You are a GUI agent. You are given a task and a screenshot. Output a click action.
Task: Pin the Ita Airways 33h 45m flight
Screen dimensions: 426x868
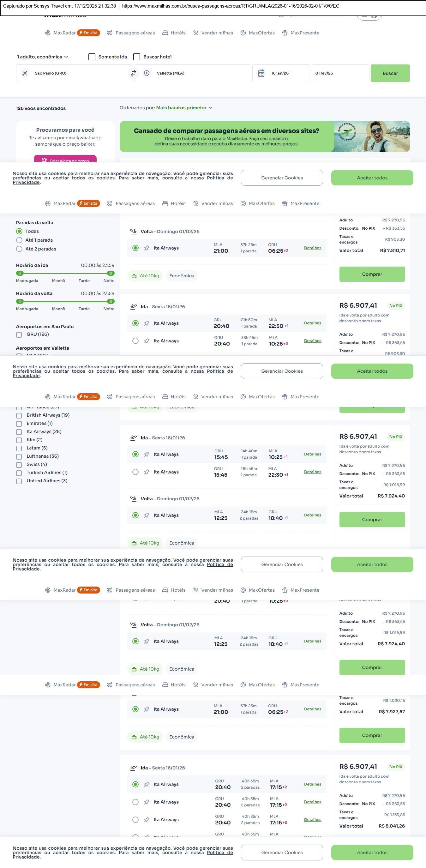coord(147,341)
